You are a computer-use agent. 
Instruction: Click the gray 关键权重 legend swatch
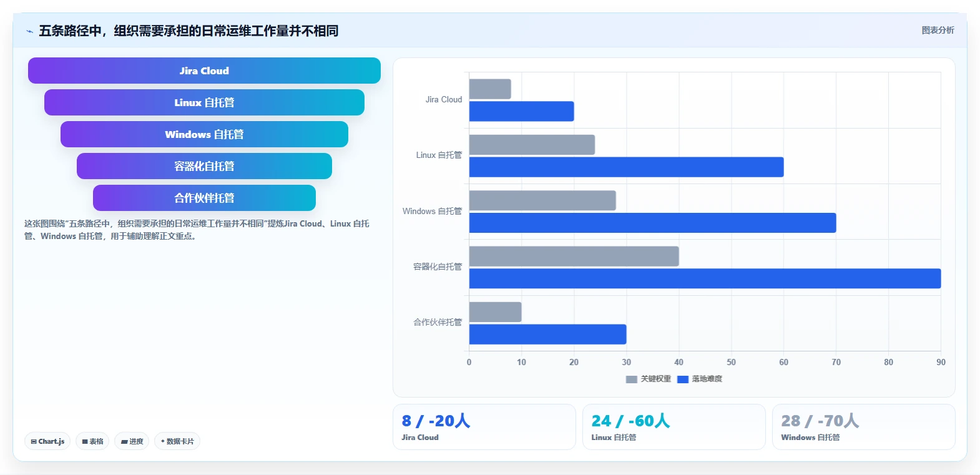click(x=632, y=379)
